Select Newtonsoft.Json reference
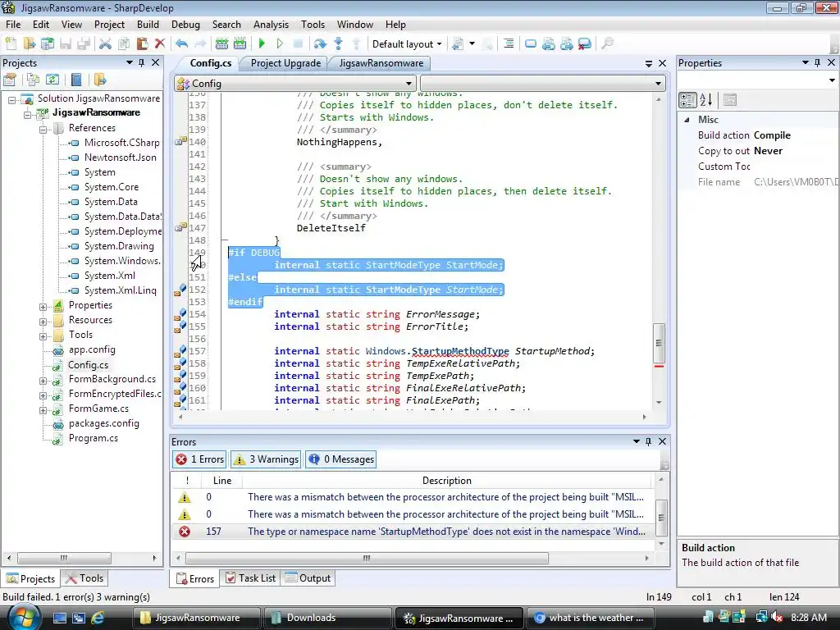The height and width of the screenshot is (630, 840). (x=121, y=157)
